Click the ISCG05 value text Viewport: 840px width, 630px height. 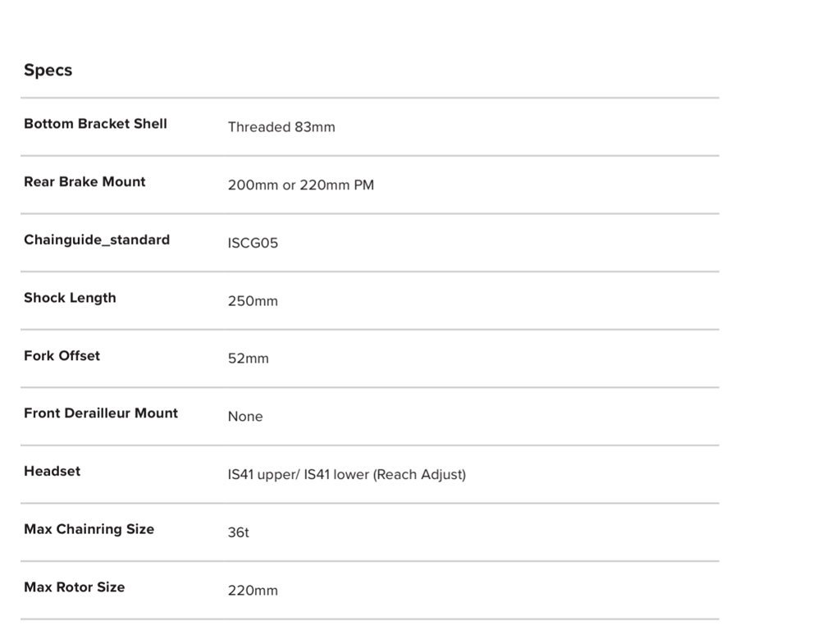(x=253, y=244)
